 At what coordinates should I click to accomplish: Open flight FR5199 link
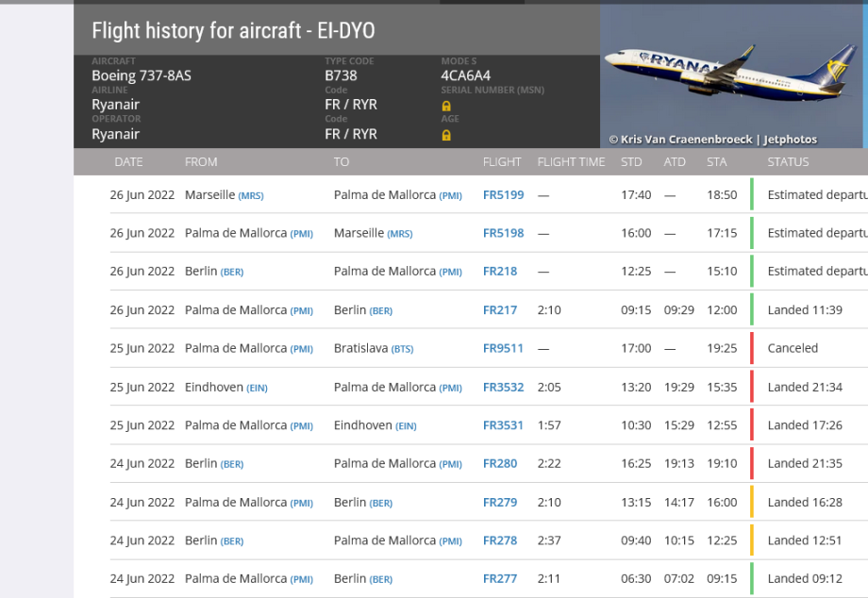pyautogui.click(x=503, y=195)
